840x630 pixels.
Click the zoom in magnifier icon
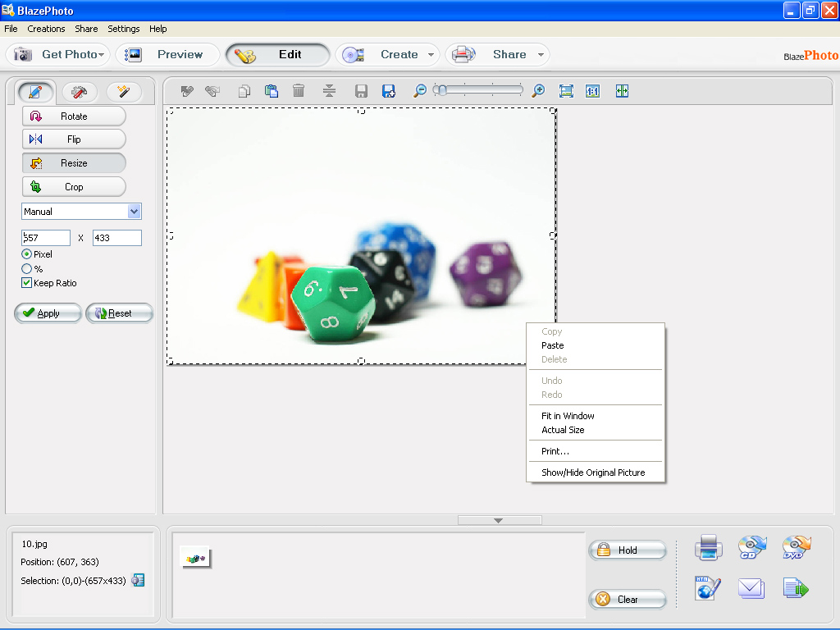[x=538, y=91]
